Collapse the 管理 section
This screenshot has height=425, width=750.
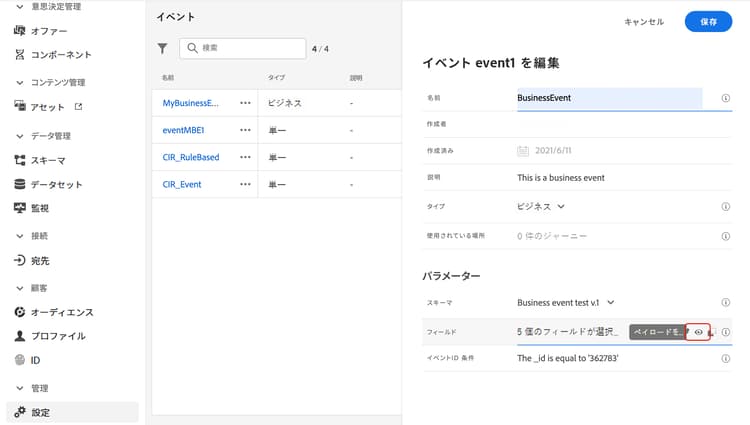[x=20, y=388]
